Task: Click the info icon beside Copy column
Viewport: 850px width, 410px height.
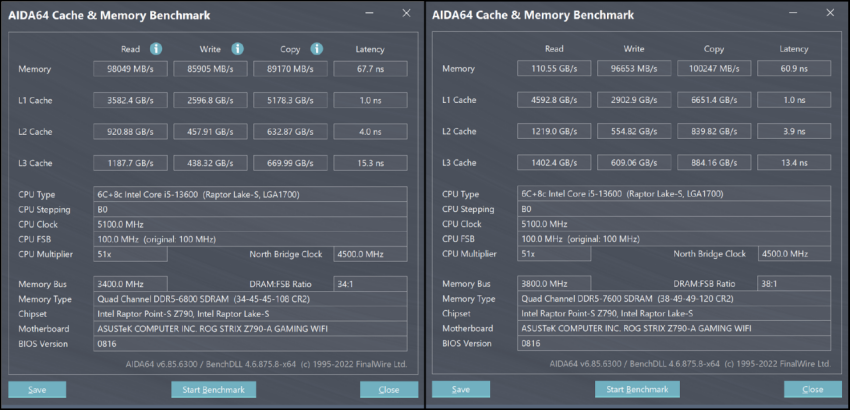Action: click(x=316, y=48)
